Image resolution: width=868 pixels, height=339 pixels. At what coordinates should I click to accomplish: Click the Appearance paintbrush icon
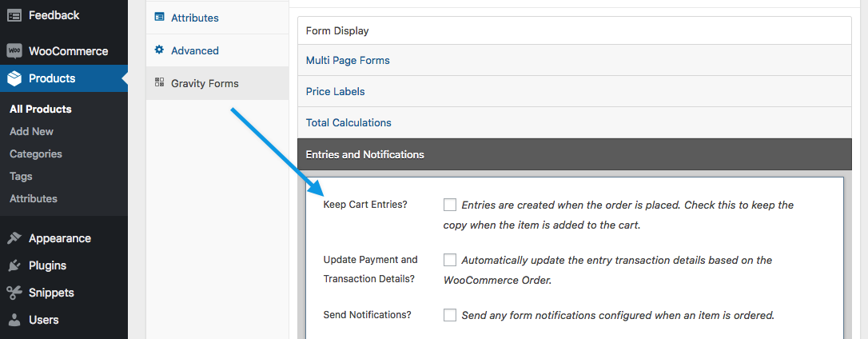tap(14, 238)
